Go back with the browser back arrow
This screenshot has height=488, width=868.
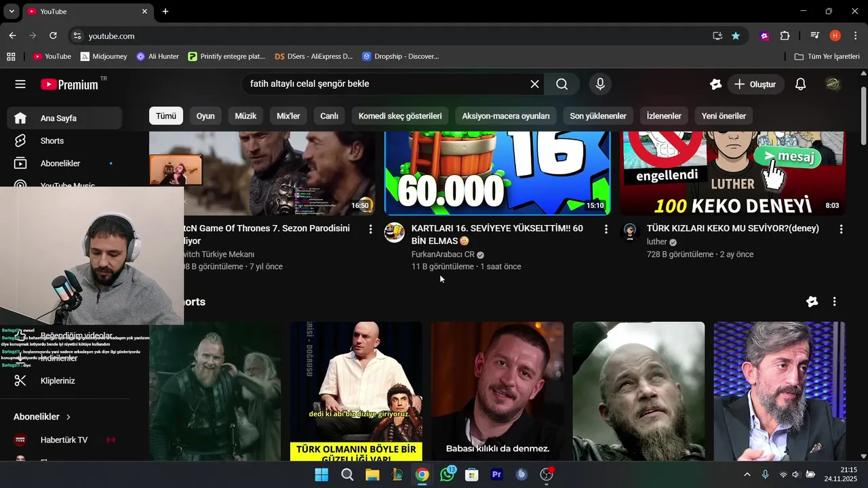tap(12, 35)
